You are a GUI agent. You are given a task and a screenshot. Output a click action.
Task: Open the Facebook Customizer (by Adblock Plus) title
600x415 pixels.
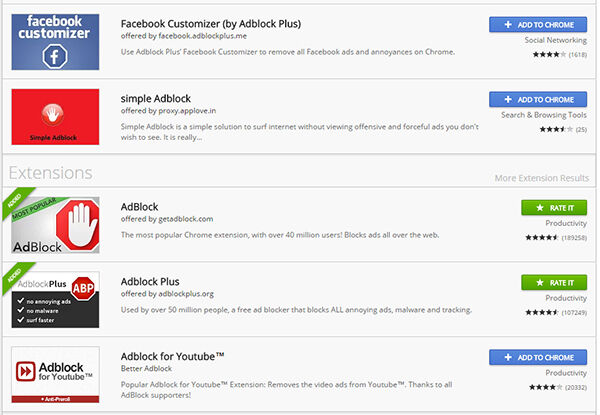point(211,24)
